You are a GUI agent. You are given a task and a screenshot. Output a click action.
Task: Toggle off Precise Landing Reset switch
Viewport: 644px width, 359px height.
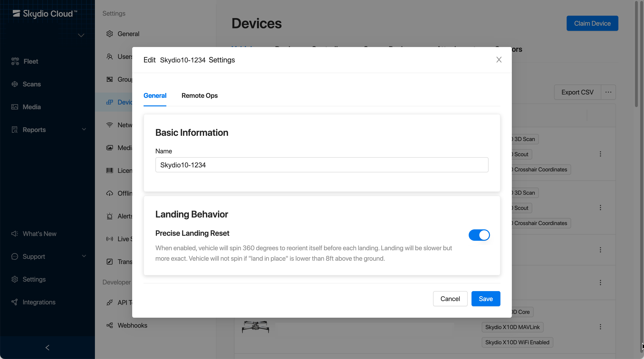coord(479,235)
